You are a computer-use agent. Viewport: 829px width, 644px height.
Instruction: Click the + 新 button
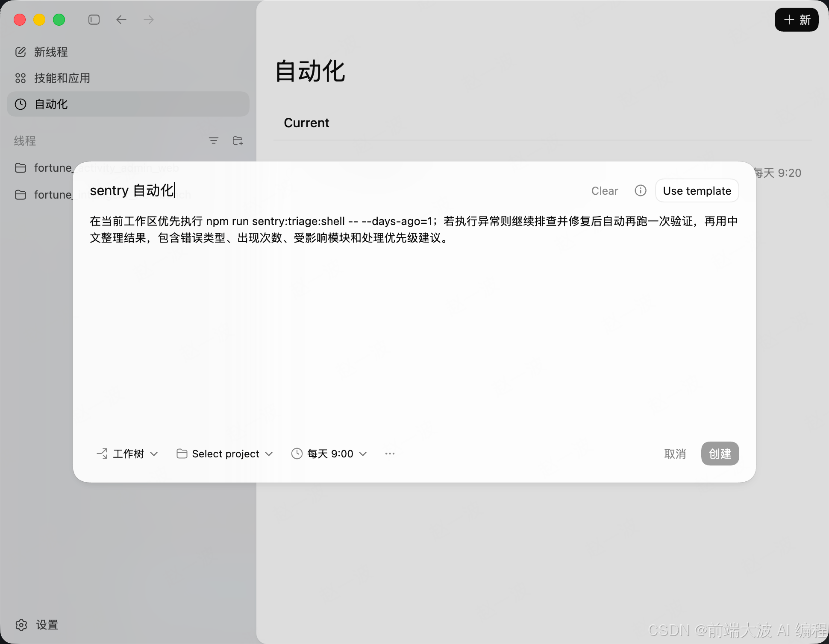coord(796,20)
